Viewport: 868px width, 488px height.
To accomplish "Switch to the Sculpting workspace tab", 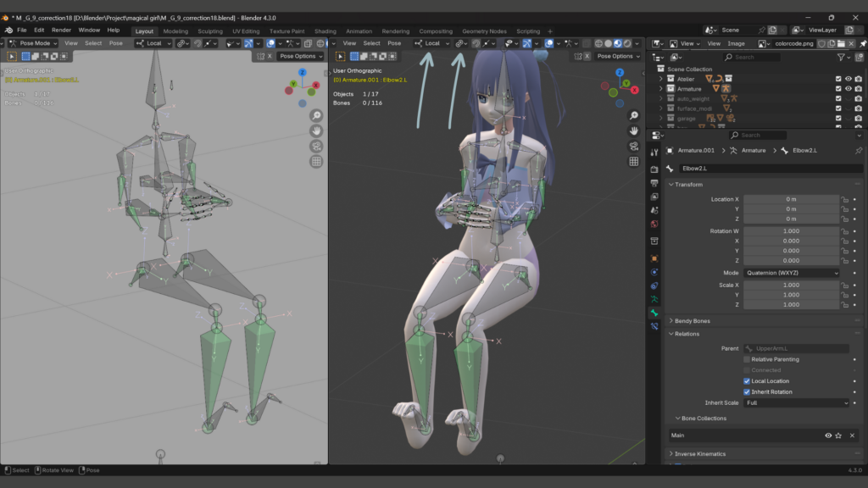I will [209, 31].
